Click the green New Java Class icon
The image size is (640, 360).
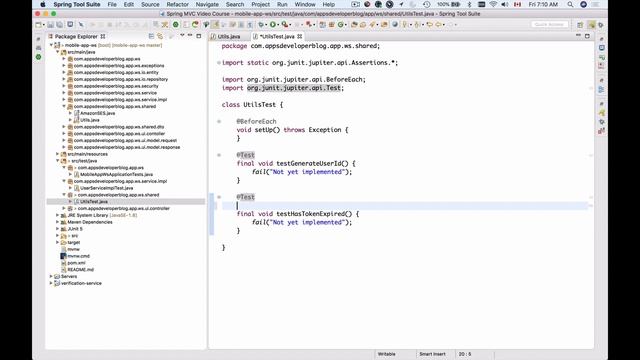coord(341,25)
